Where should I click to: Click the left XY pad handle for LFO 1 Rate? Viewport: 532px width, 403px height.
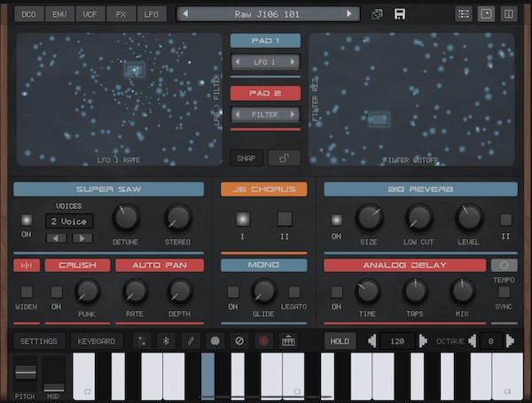pyautogui.click(x=135, y=69)
